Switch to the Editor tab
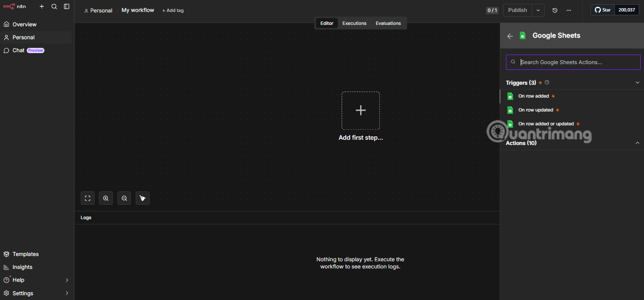This screenshot has height=300, width=644. pyautogui.click(x=327, y=23)
